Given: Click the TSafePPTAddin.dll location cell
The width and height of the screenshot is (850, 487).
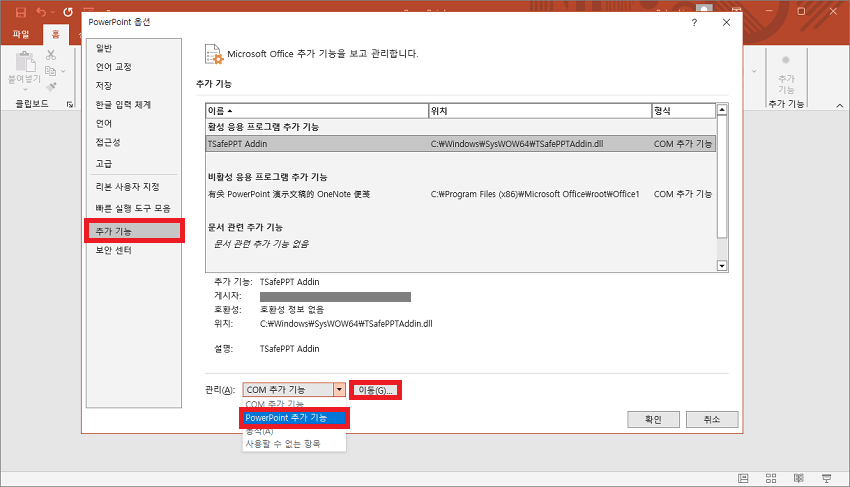Looking at the screenshot, I should coord(517,144).
